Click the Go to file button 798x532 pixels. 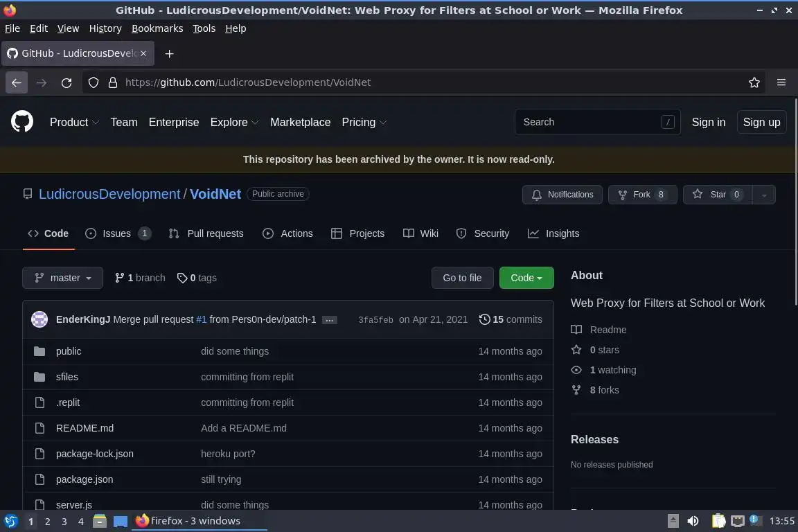click(x=462, y=278)
